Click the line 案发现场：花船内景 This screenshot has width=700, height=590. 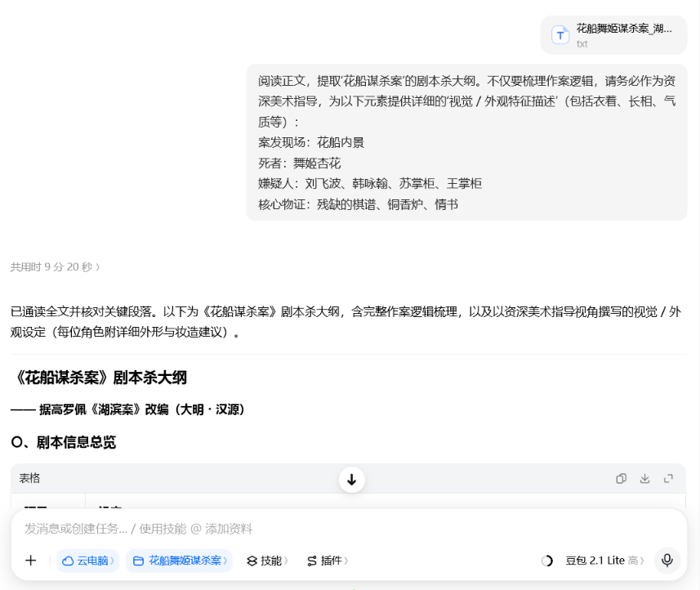[x=311, y=143]
